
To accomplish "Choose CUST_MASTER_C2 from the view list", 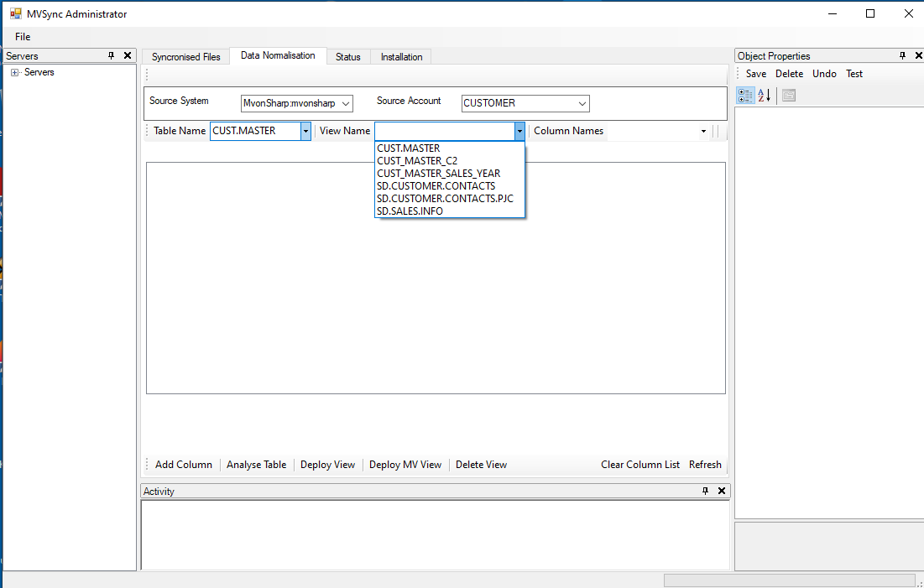I will point(450,161).
